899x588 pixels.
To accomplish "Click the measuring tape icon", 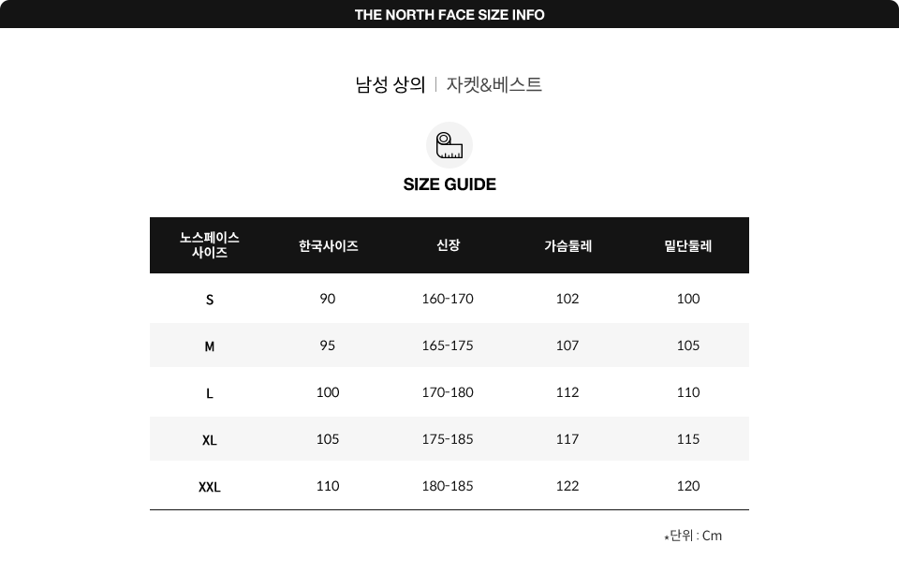I will pos(449,145).
